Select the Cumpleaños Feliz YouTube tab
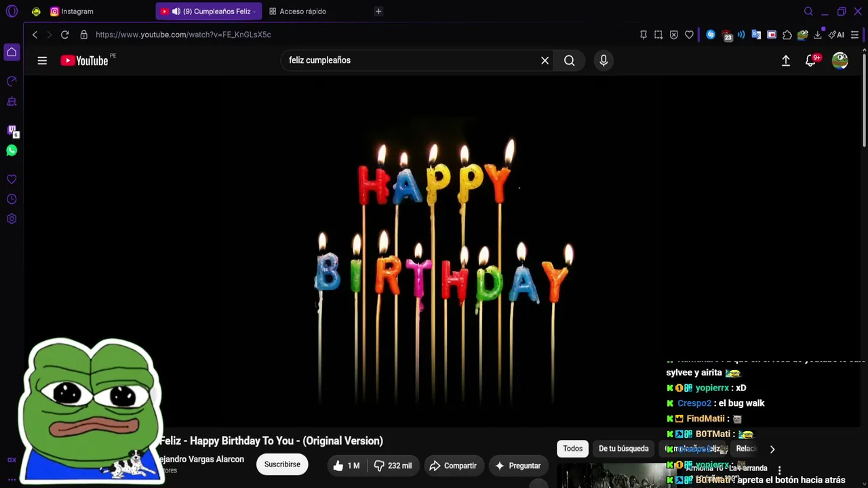Viewport: 868px width, 488px height. click(209, 12)
